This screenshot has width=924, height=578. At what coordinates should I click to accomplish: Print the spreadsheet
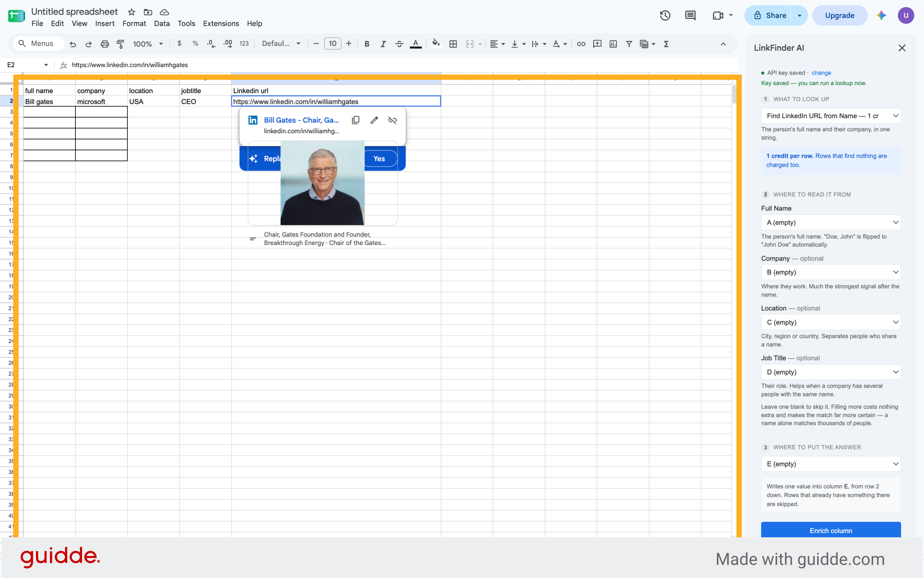(105, 44)
